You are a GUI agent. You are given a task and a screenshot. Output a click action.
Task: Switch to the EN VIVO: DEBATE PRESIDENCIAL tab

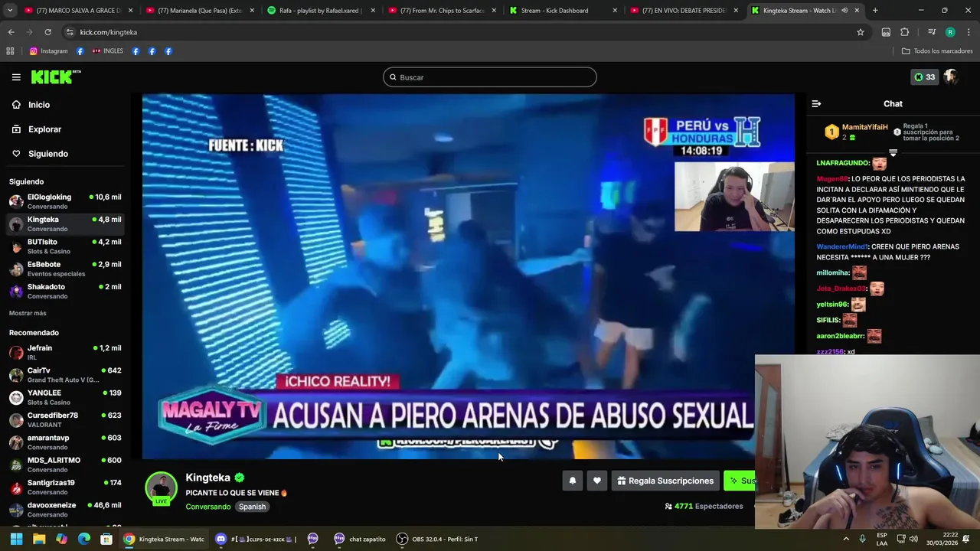pyautogui.click(x=683, y=11)
